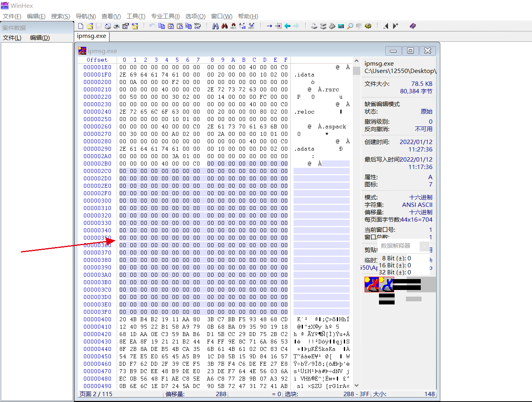532x402 pixels.
Task: Open the 编辑(E) menu
Action: coord(36,16)
